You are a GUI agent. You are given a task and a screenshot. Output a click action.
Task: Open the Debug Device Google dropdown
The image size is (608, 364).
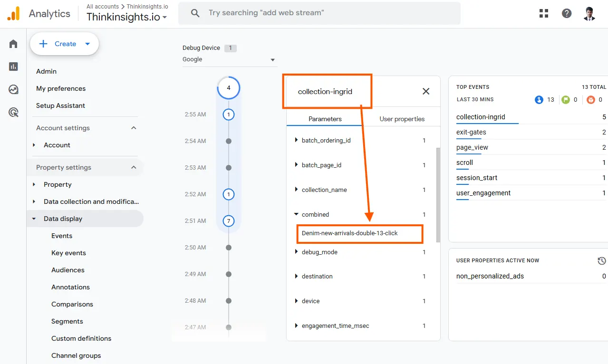[230, 59]
